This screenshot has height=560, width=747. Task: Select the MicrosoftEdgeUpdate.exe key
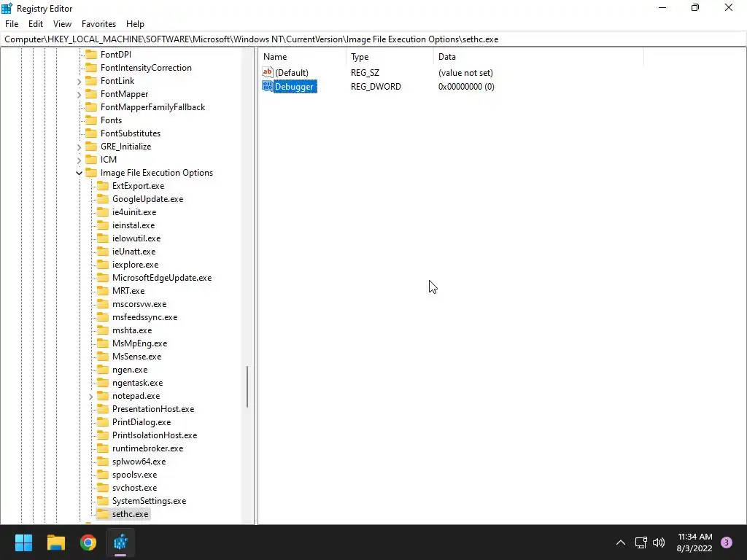(x=162, y=278)
